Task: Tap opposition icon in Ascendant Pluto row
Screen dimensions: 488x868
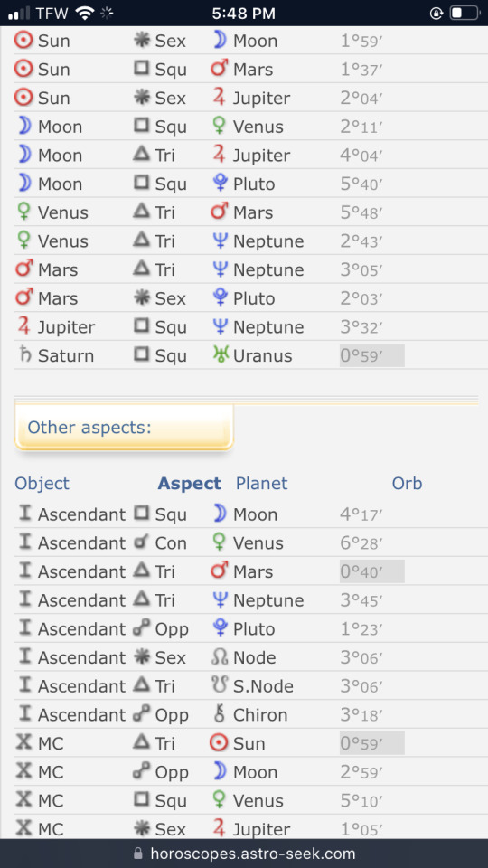Action: [142, 629]
